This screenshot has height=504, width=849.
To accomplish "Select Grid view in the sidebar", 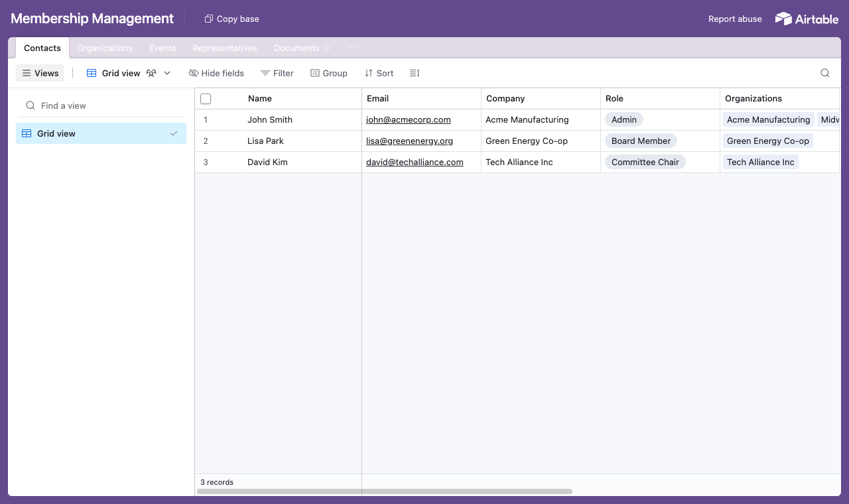I will pos(101,133).
